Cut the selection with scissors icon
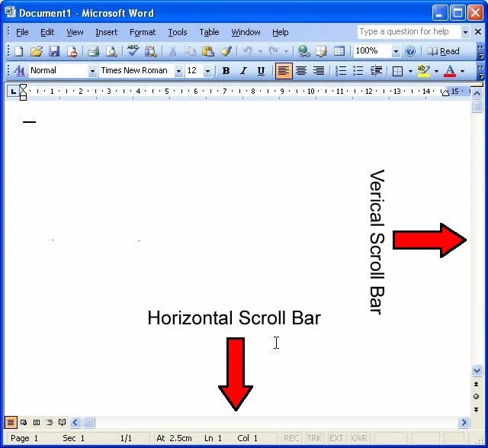The height and width of the screenshot is (448, 488). click(172, 51)
